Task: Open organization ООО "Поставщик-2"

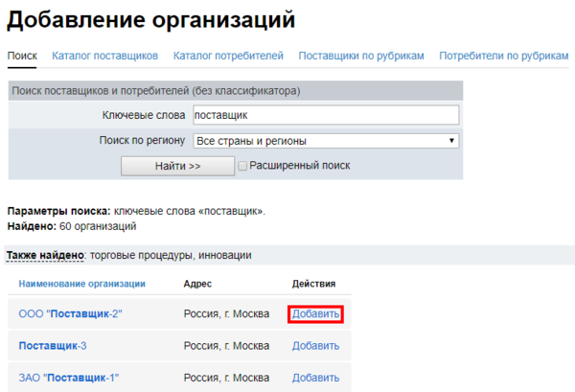Action: tap(70, 314)
